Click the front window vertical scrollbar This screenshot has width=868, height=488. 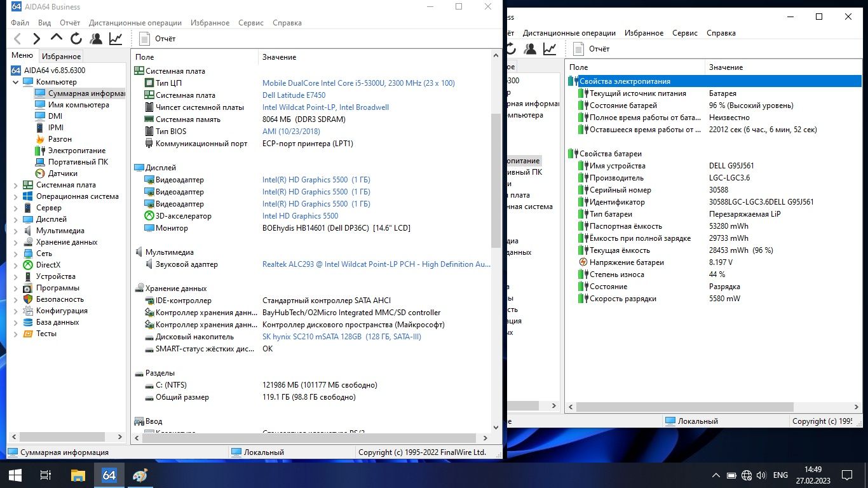tap(496, 180)
